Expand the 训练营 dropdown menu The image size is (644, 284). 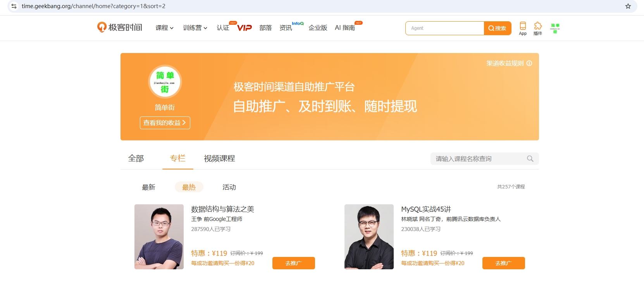tap(195, 28)
